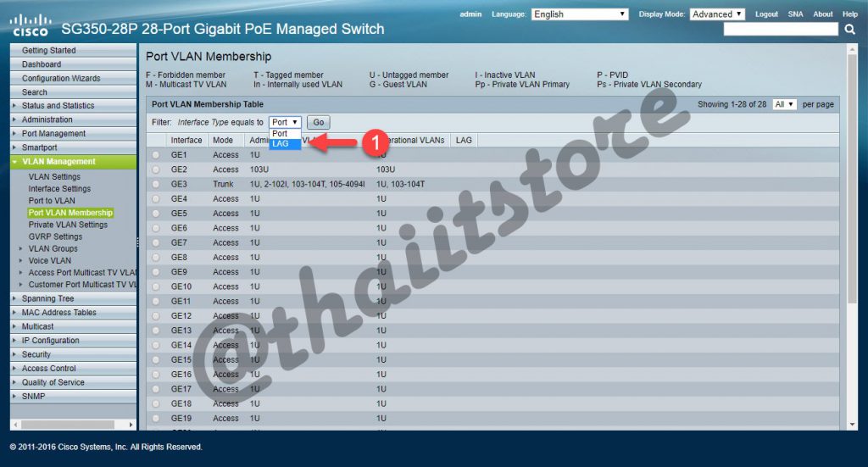
Task: Open the Search menu item
Action: pos(34,92)
